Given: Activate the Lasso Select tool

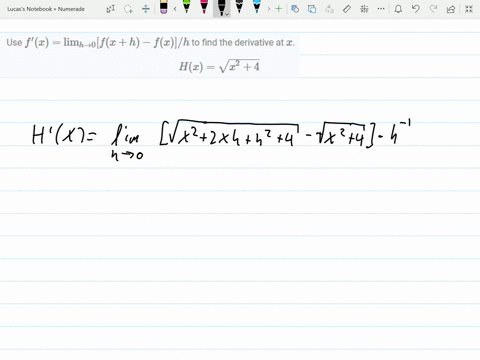Looking at the screenshot, I should coord(128,9).
